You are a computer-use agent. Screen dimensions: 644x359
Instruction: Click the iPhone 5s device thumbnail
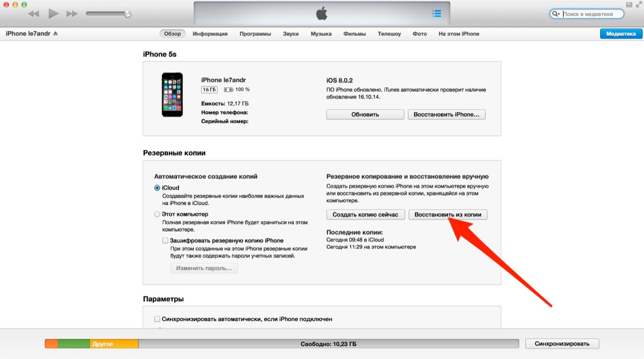[x=172, y=95]
